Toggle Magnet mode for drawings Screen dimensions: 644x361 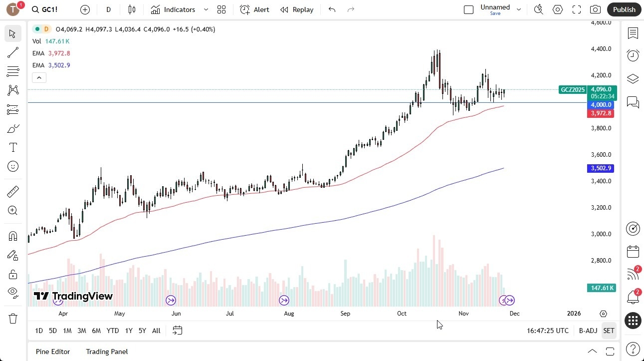coord(13,236)
